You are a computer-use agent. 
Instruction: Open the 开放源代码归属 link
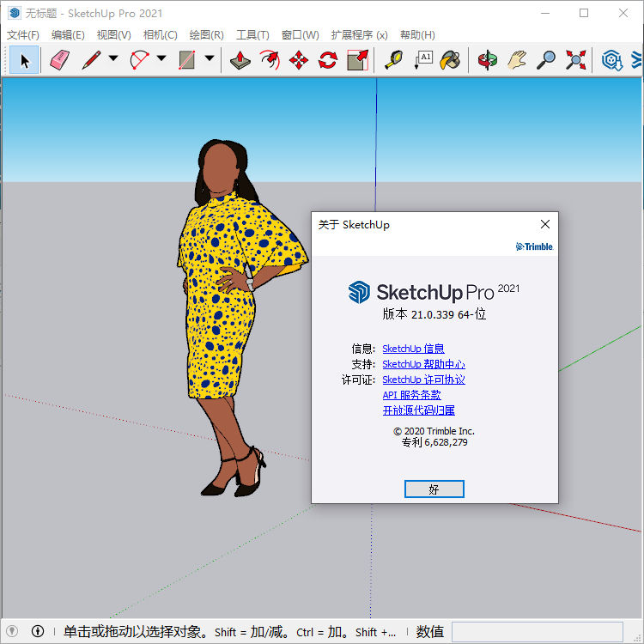pos(418,410)
